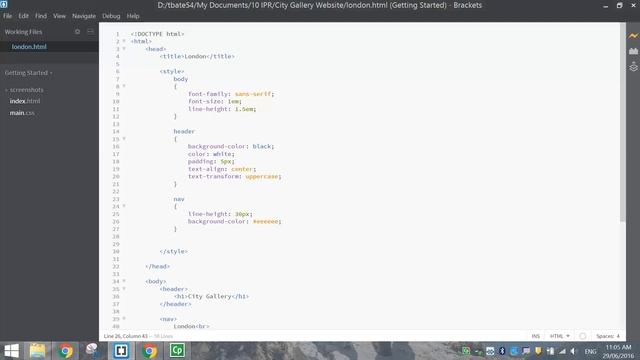Image resolution: width=640 pixels, height=360 pixels.
Task: Open Adobe Captivate Cp taskbar icon
Action: pyautogui.click(x=177, y=351)
